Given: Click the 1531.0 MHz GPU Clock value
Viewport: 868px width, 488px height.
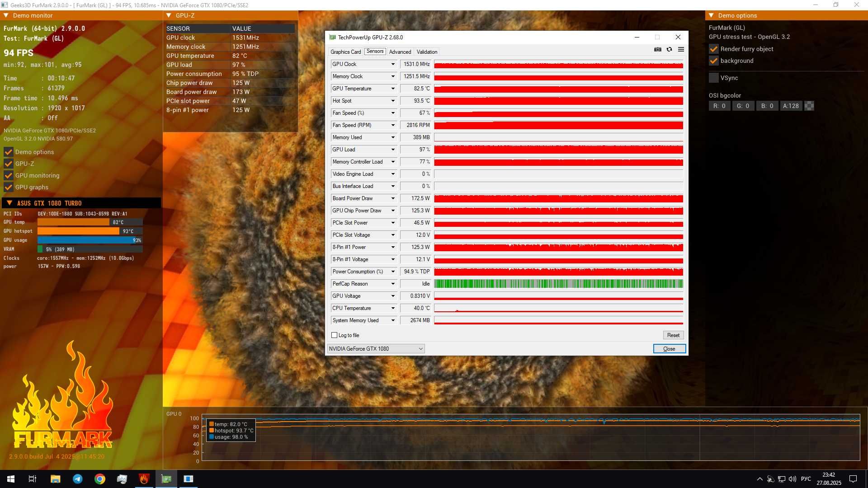Looking at the screenshot, I should pyautogui.click(x=416, y=64).
